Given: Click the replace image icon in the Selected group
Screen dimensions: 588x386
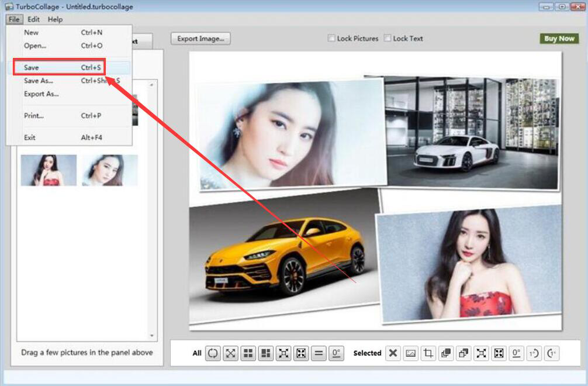Looking at the screenshot, I should pos(411,353).
